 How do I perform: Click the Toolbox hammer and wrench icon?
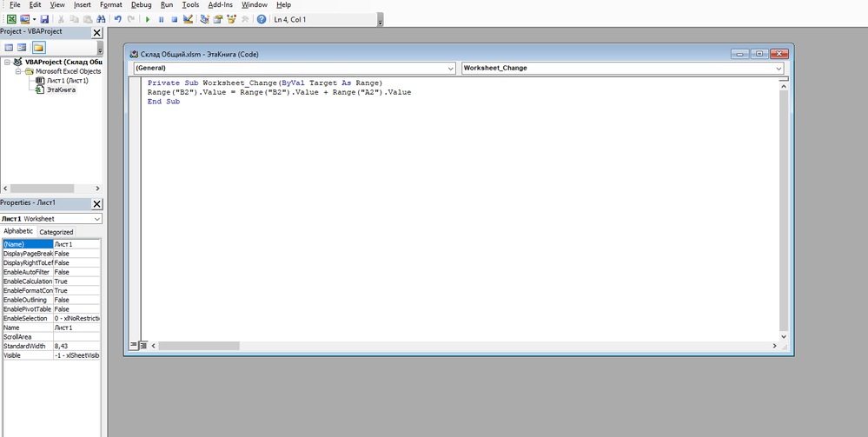coord(245,19)
